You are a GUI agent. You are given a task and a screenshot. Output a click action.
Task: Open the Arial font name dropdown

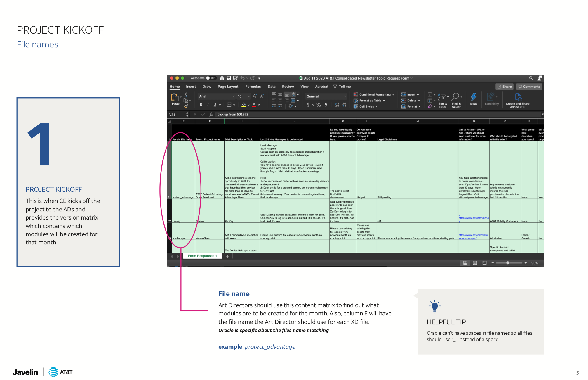click(234, 96)
